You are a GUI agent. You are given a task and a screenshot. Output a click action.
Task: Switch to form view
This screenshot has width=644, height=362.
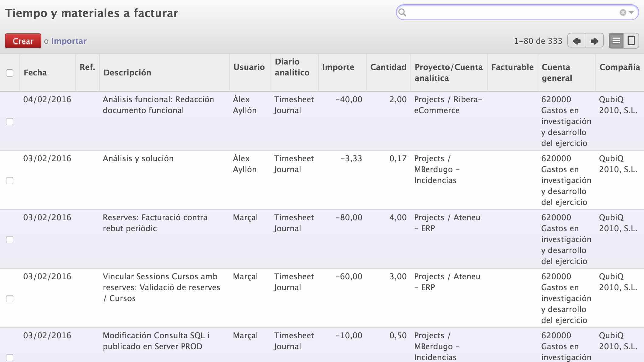pyautogui.click(x=631, y=41)
